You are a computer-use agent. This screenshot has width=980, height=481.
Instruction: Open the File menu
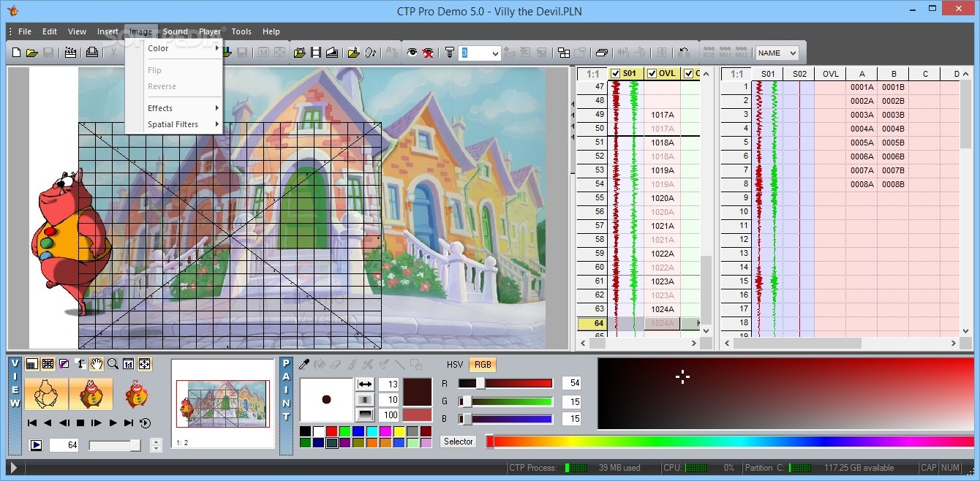[25, 31]
